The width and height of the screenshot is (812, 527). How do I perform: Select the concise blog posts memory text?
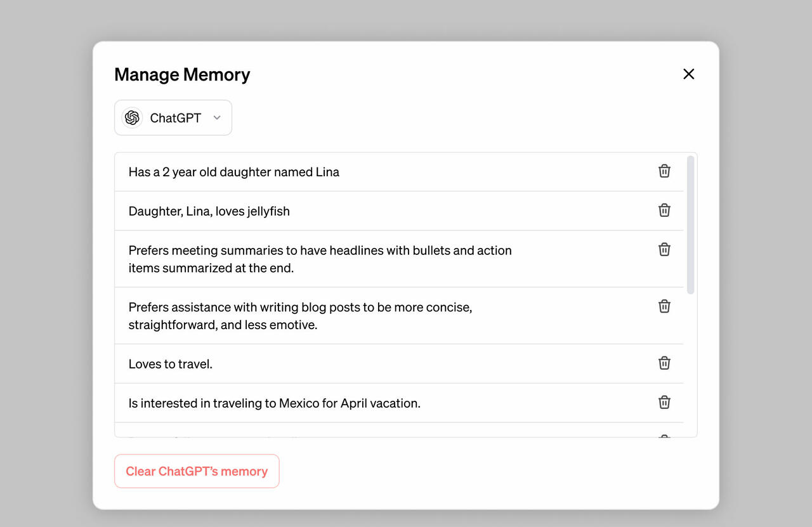300,316
